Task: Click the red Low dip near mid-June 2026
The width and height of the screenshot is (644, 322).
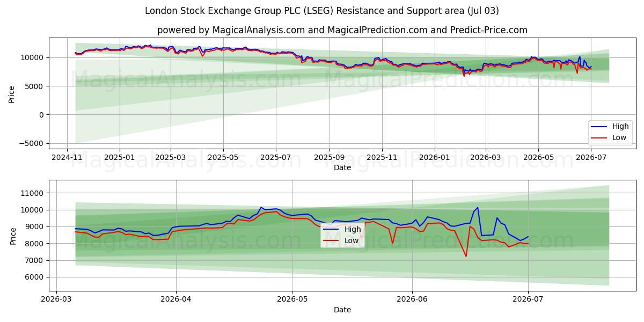Action: pos(466,256)
